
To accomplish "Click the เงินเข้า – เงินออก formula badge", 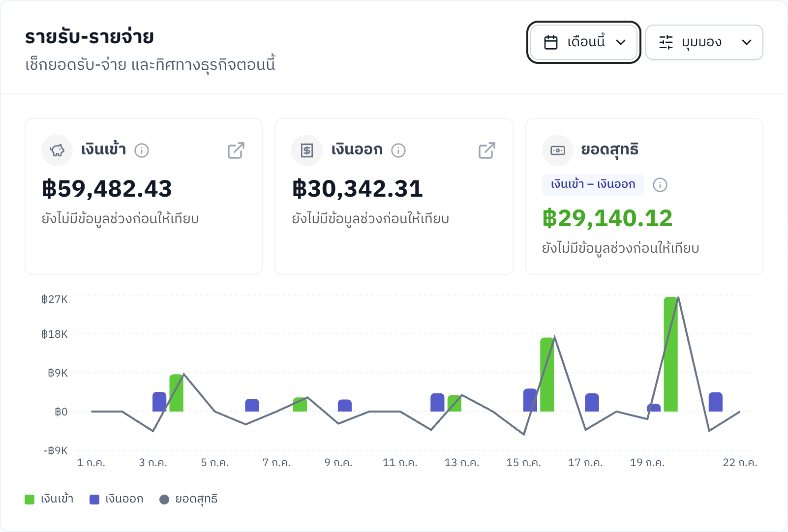I will [593, 185].
